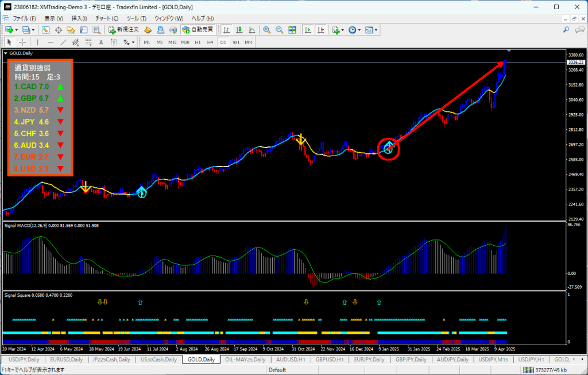
Task: Select the MN timeframe button
Action: click(248, 42)
